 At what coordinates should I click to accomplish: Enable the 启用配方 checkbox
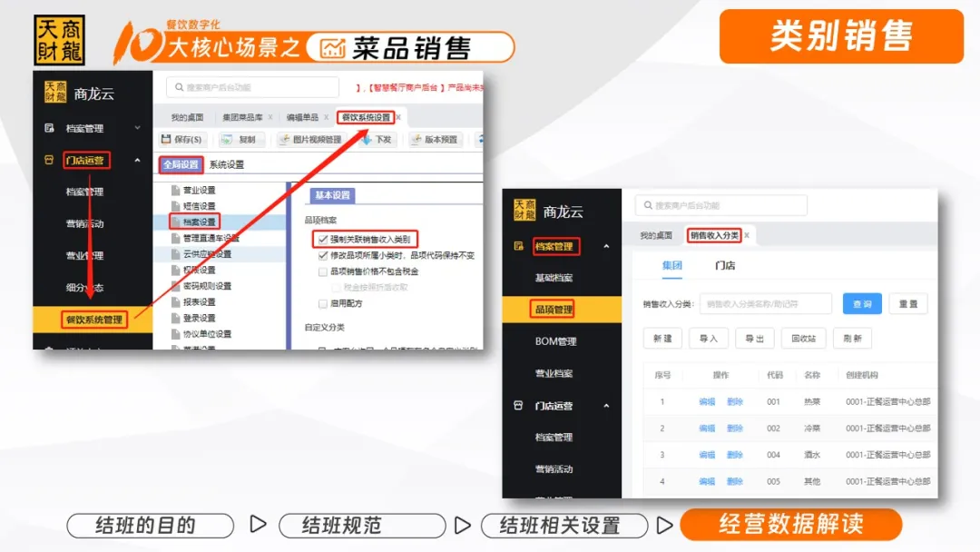click(x=322, y=304)
